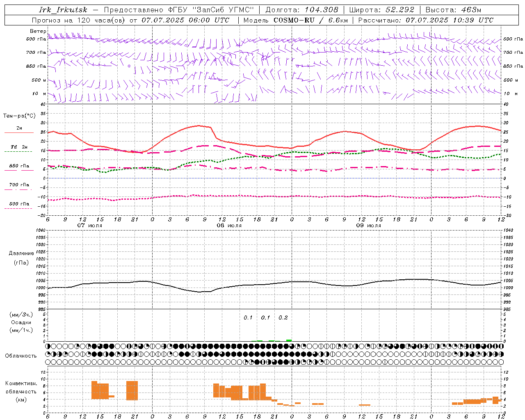Click the '(гПа)' pressure unit label
This screenshot has height=420, width=525.
pos(21,262)
